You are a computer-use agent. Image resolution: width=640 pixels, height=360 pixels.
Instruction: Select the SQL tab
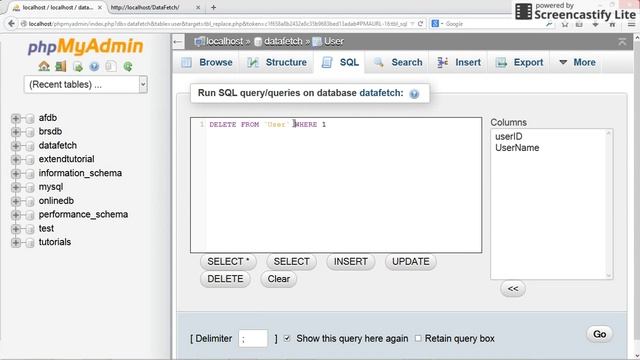tap(340, 62)
